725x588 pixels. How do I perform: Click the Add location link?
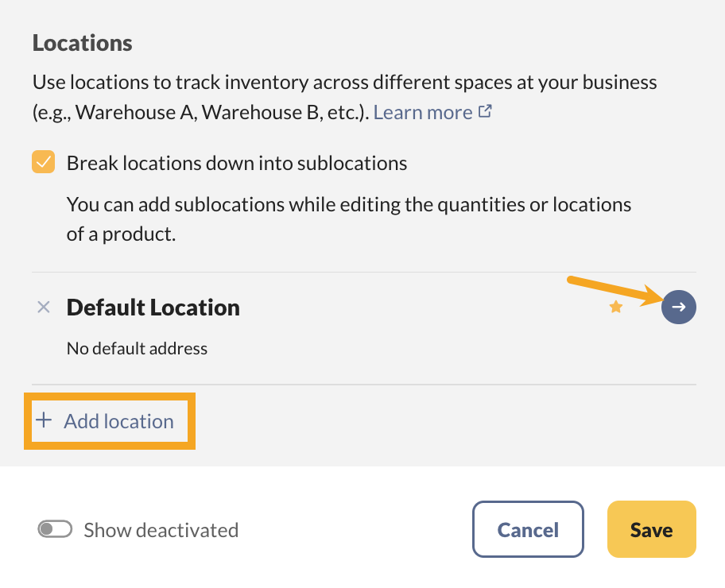(118, 421)
